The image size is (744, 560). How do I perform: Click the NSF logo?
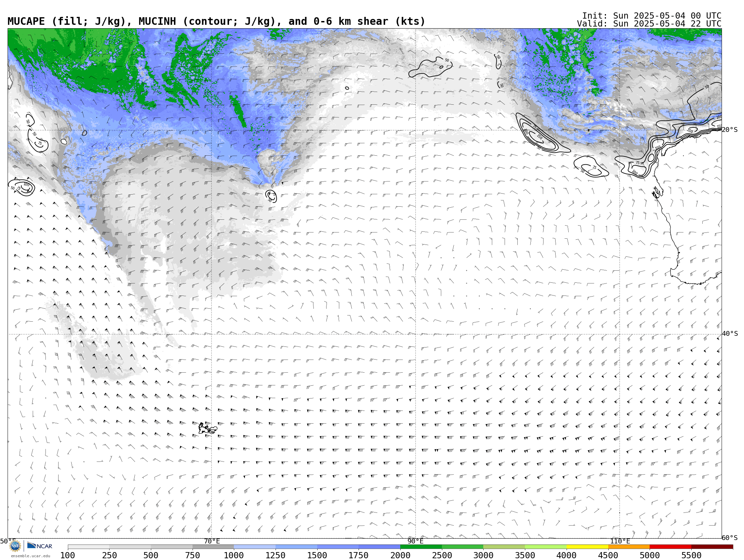15,546
